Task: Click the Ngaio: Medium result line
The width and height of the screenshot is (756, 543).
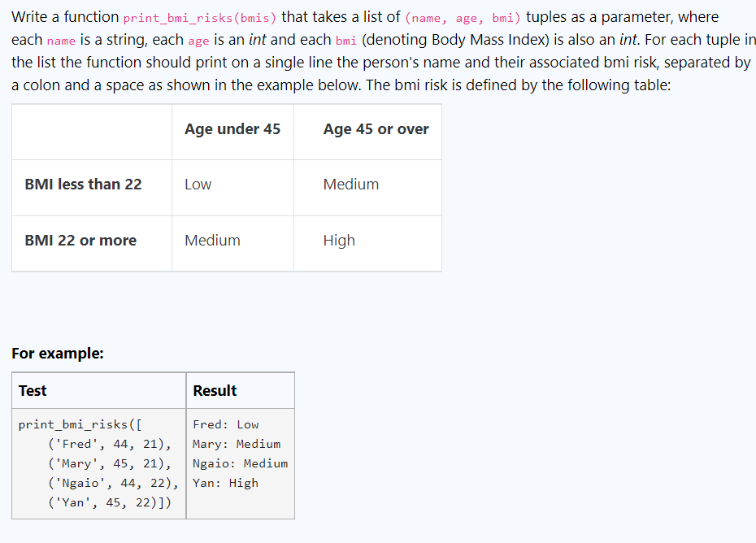Action: click(x=240, y=463)
